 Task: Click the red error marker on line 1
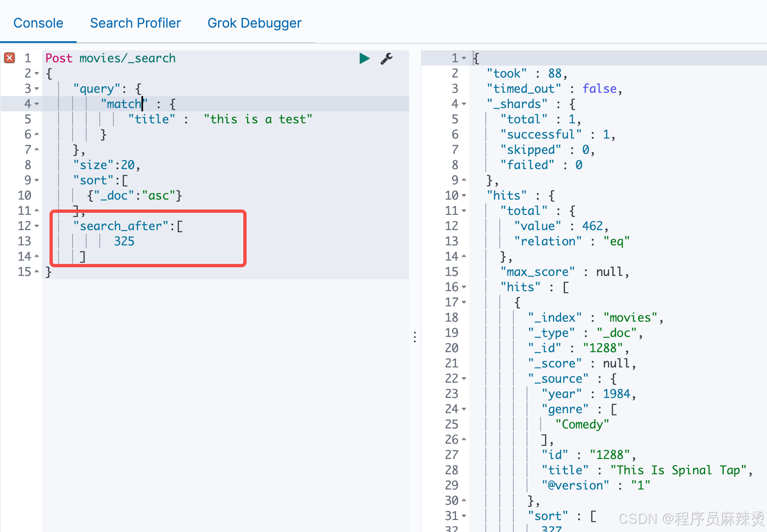coord(9,58)
